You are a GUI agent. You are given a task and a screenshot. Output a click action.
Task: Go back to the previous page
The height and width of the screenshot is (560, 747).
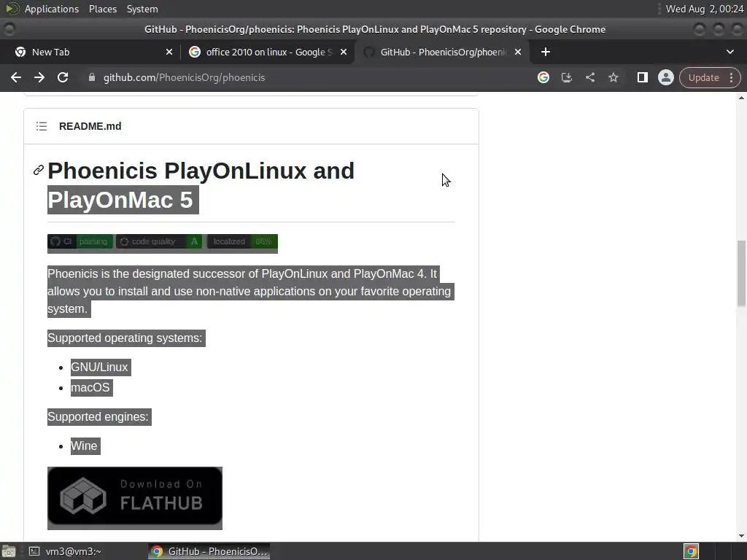(x=16, y=77)
